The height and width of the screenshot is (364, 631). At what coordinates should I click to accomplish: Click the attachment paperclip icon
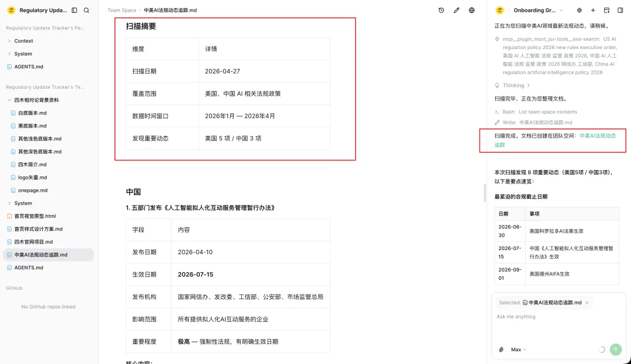point(501,349)
